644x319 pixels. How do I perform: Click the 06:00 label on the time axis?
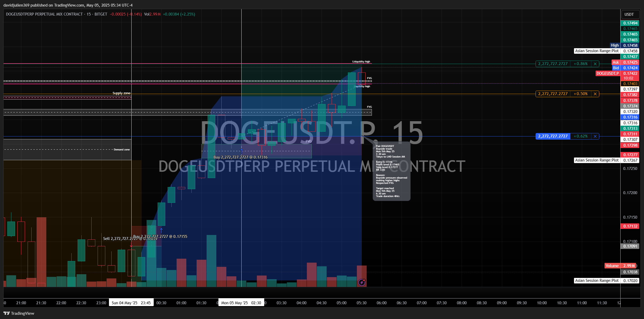click(382, 303)
